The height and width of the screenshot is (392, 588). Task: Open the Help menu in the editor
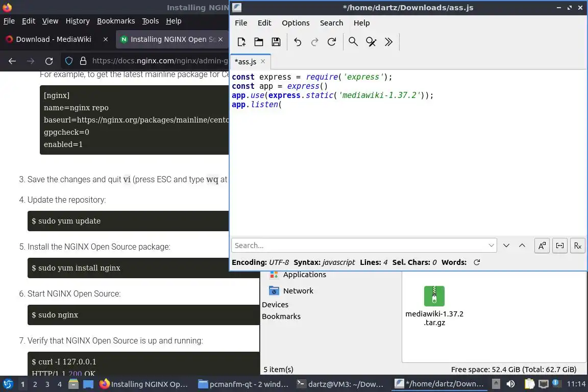click(361, 23)
